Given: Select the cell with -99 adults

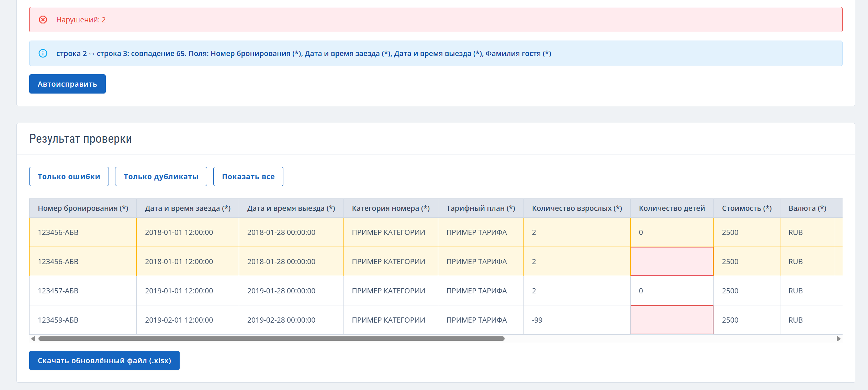Looking at the screenshot, I should (576, 320).
